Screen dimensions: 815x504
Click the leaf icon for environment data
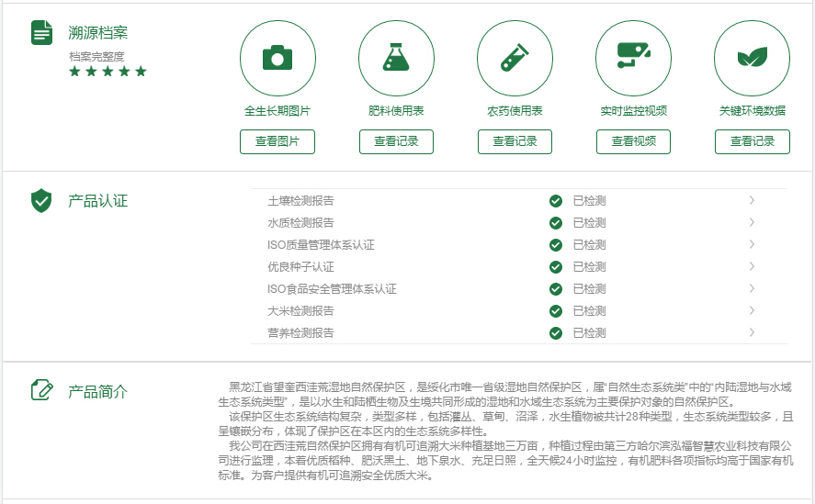tap(752, 58)
